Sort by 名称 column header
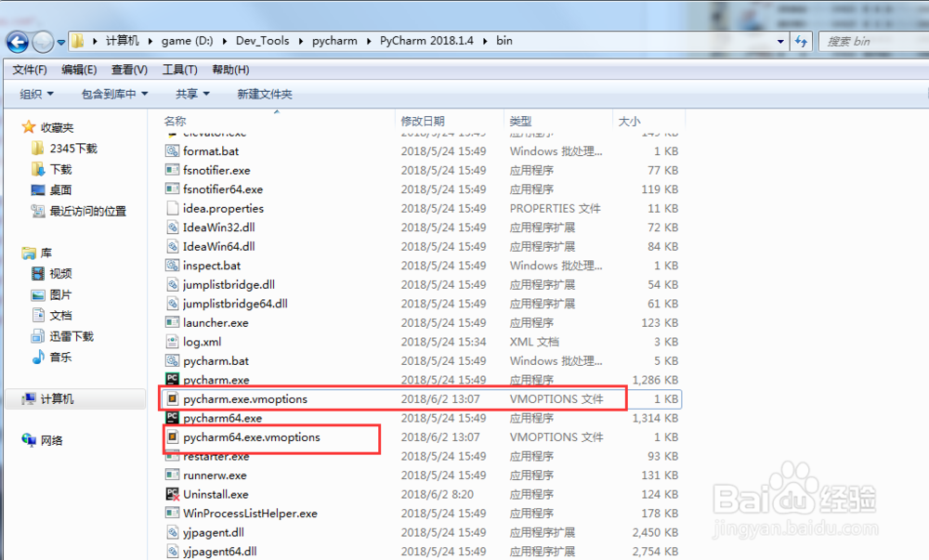This screenshot has height=560, width=929. point(175,121)
